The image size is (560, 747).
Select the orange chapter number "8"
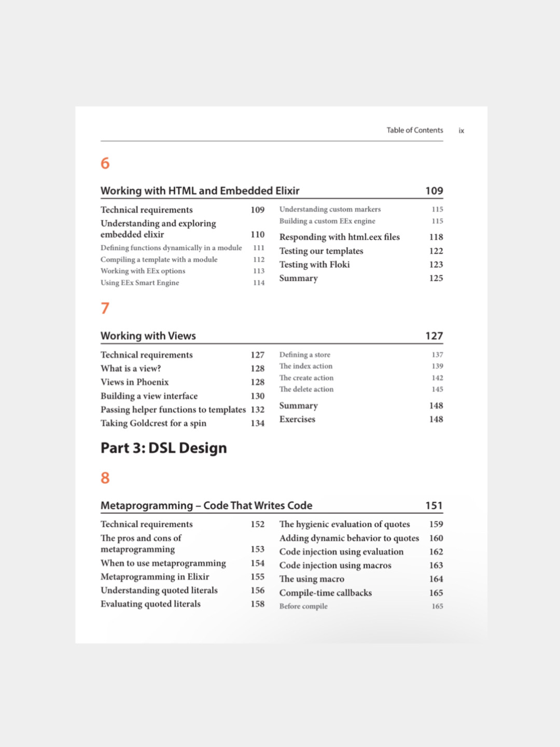pyautogui.click(x=105, y=478)
